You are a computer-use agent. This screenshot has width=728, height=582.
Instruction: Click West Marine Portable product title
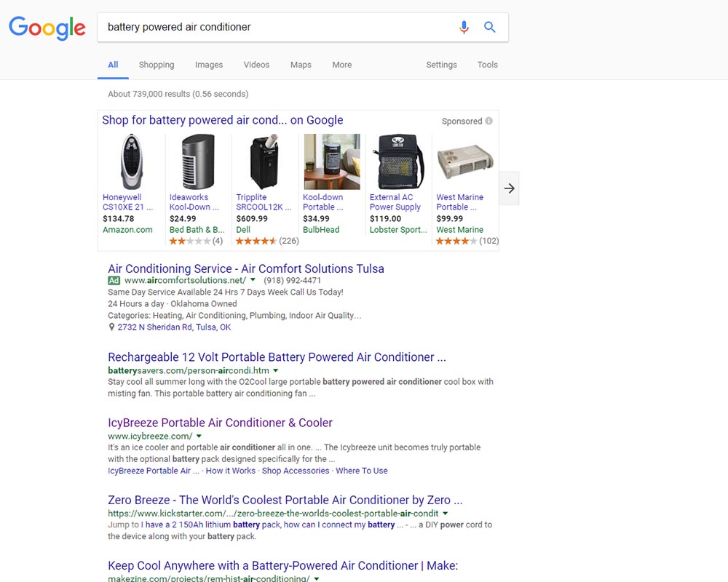point(459,202)
